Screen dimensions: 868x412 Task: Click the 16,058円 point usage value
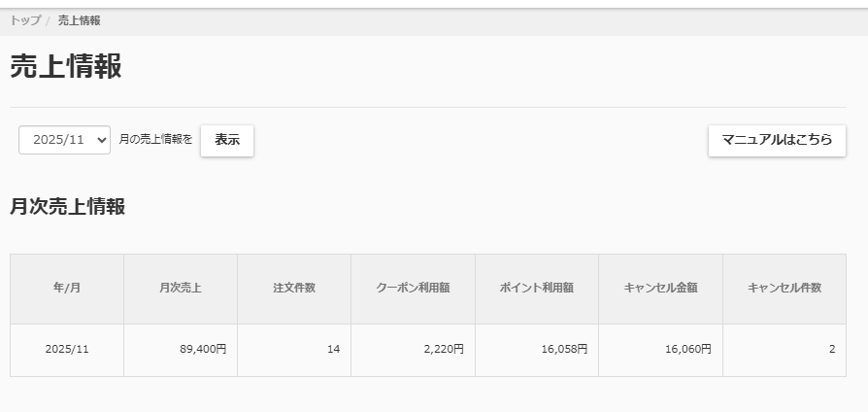[x=564, y=350]
